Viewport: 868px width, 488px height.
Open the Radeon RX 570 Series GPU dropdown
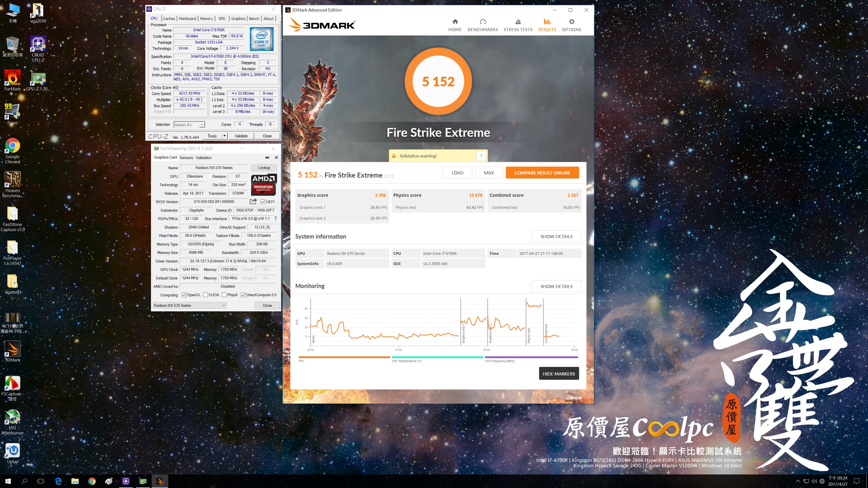189,305
